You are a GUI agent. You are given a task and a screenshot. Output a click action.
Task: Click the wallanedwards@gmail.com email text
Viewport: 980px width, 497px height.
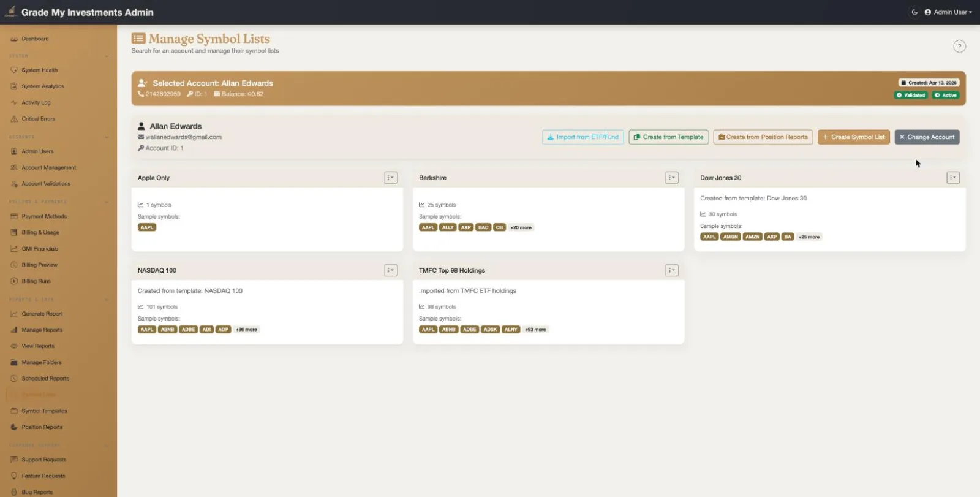pos(184,137)
